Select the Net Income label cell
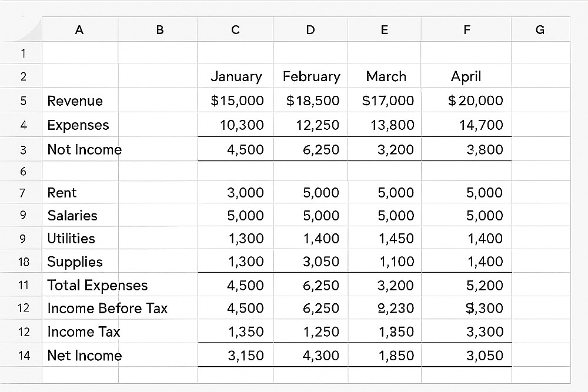588x392 pixels. point(84,356)
